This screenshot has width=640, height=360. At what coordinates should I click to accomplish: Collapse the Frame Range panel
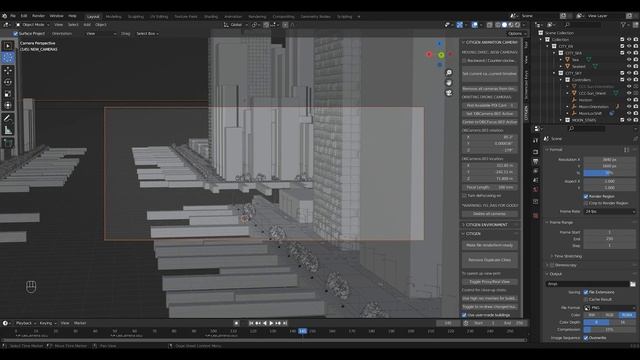pyautogui.click(x=561, y=222)
